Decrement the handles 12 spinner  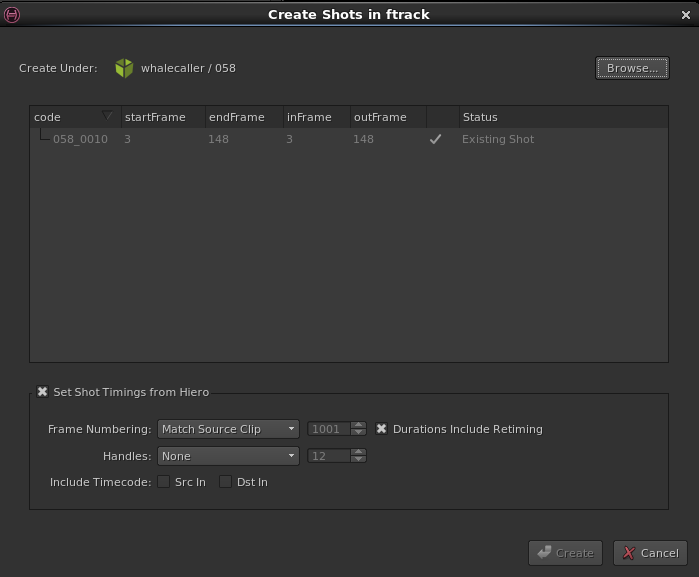[358, 460]
